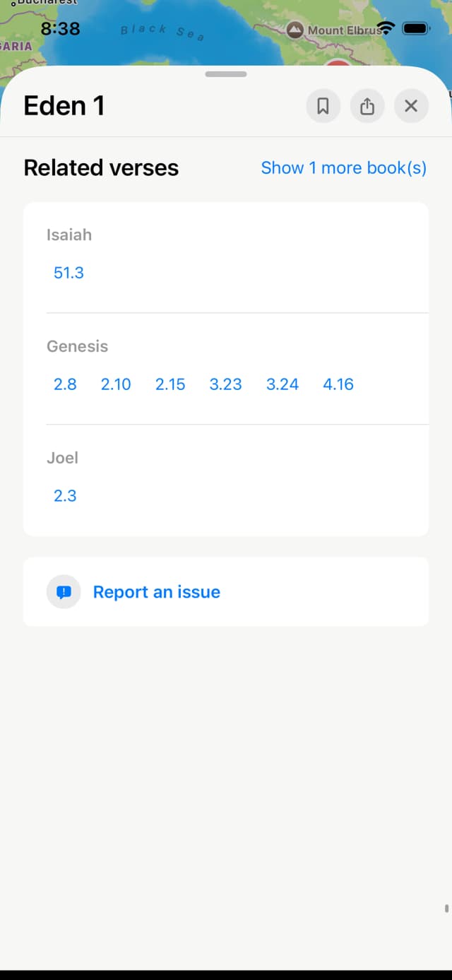Tap the battery indicator in status bar
The height and width of the screenshot is (980, 452).
coord(416,28)
